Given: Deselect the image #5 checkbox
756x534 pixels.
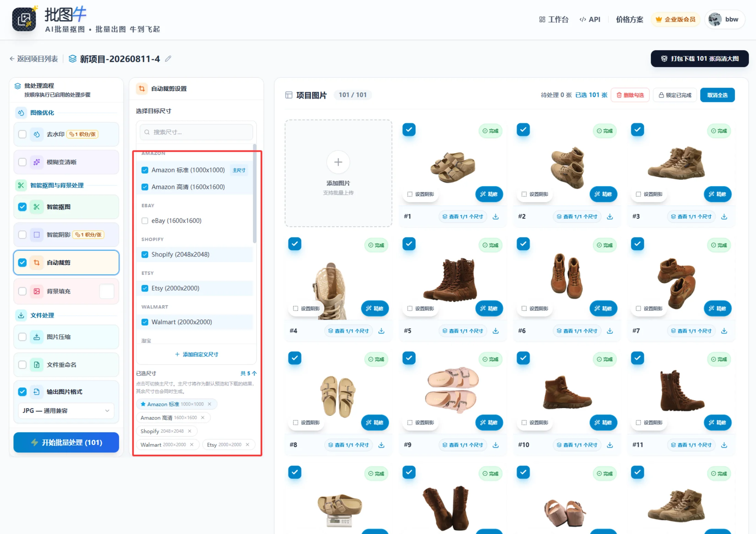Looking at the screenshot, I should pyautogui.click(x=409, y=244).
